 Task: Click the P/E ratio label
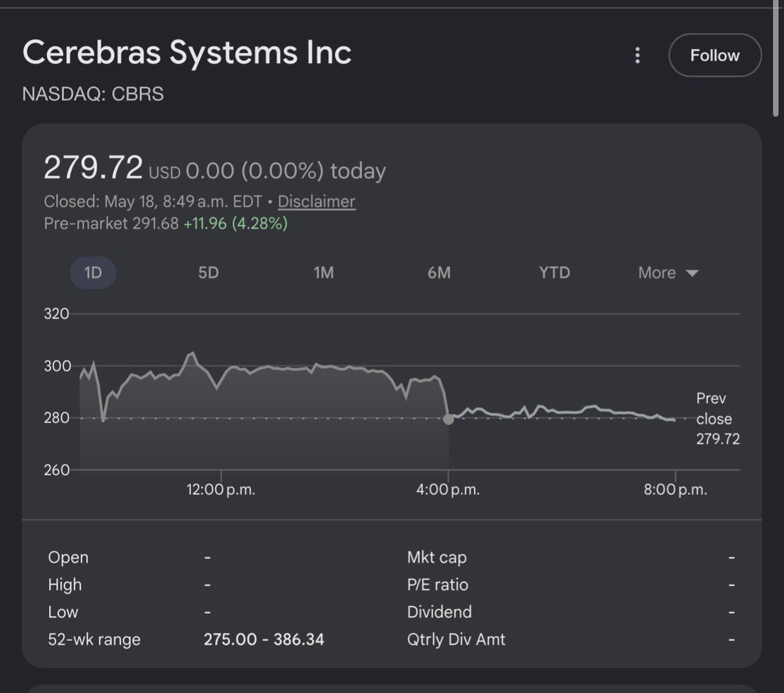(x=437, y=585)
